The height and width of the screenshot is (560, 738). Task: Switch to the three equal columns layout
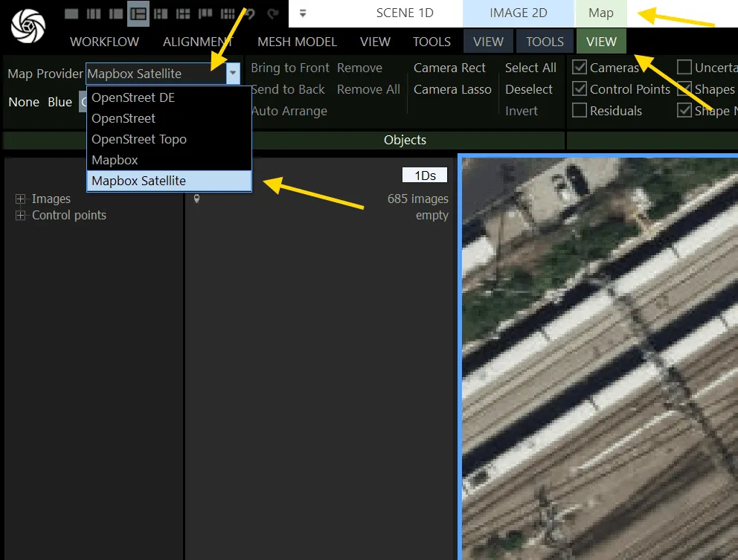(x=94, y=13)
